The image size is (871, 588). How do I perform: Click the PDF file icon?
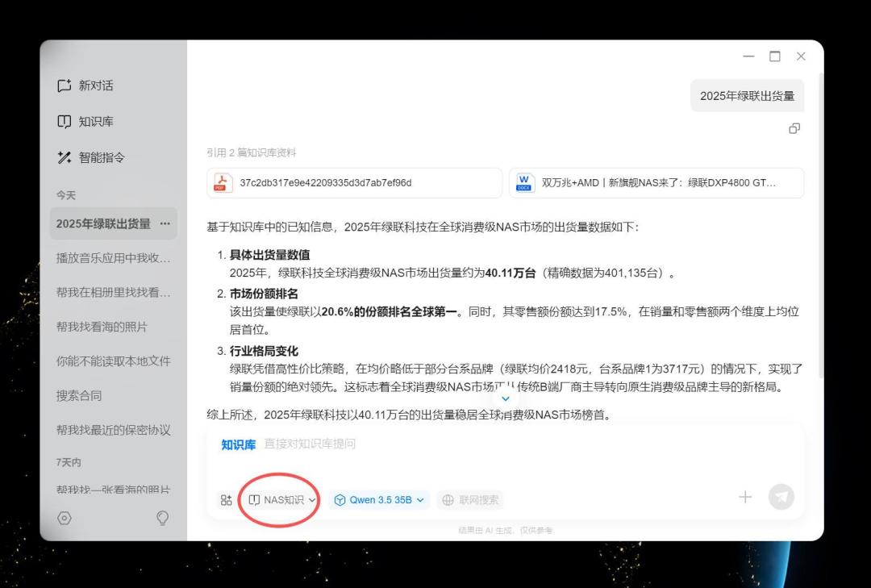pyautogui.click(x=223, y=183)
